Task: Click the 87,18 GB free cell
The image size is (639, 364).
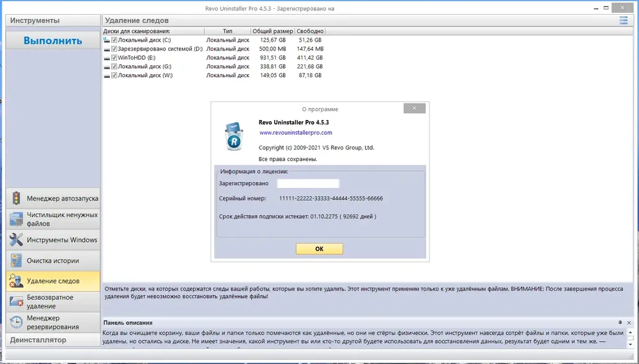Action: [310, 75]
